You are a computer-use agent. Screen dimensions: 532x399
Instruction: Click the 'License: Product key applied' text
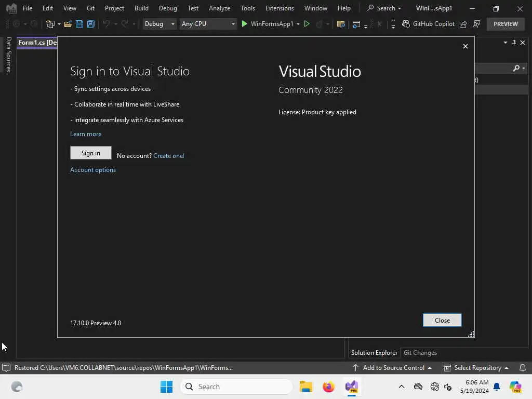[x=317, y=112]
